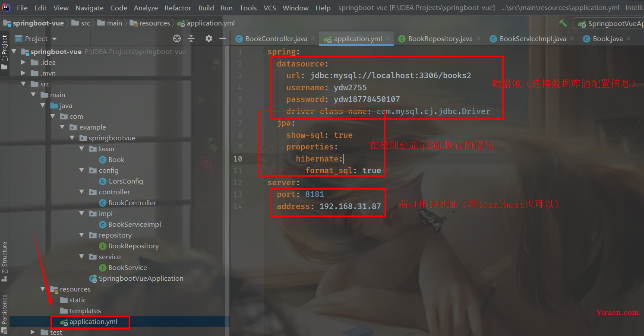
Task: Open the Build menu
Action: click(206, 8)
